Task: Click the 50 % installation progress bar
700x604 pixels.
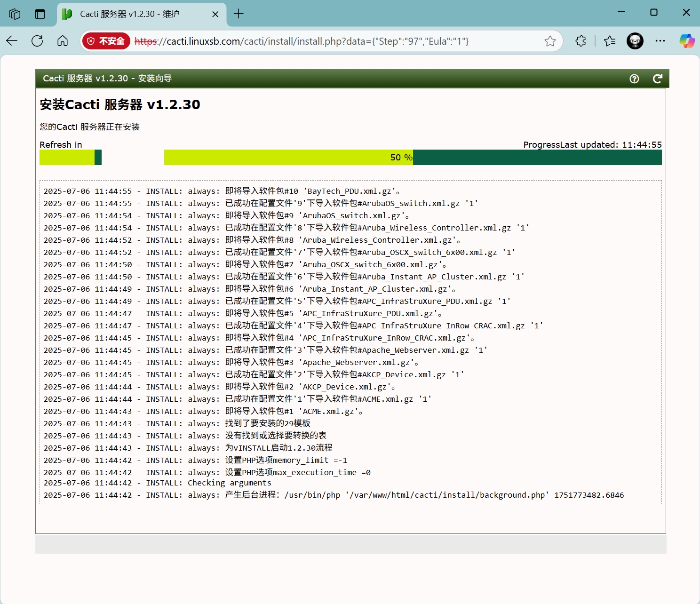Action: click(413, 158)
